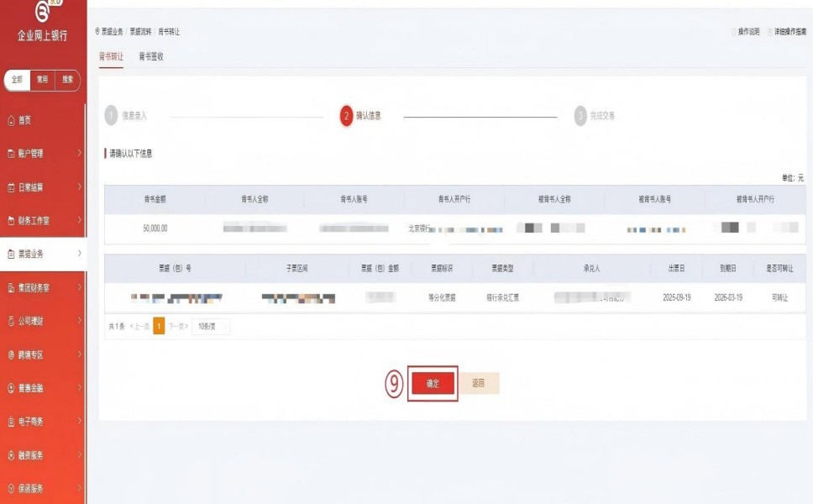Click the 首页 home icon in sidebar
The width and height of the screenshot is (813, 504).
11,121
